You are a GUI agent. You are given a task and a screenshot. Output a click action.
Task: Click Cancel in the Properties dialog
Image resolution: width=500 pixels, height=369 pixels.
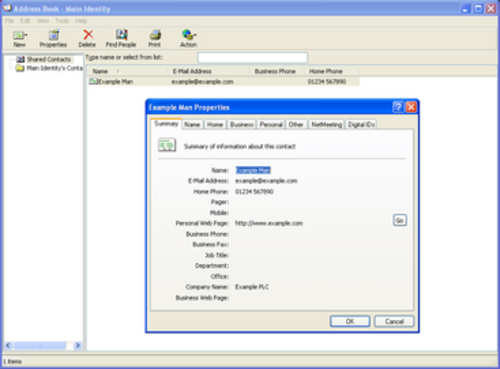point(394,321)
